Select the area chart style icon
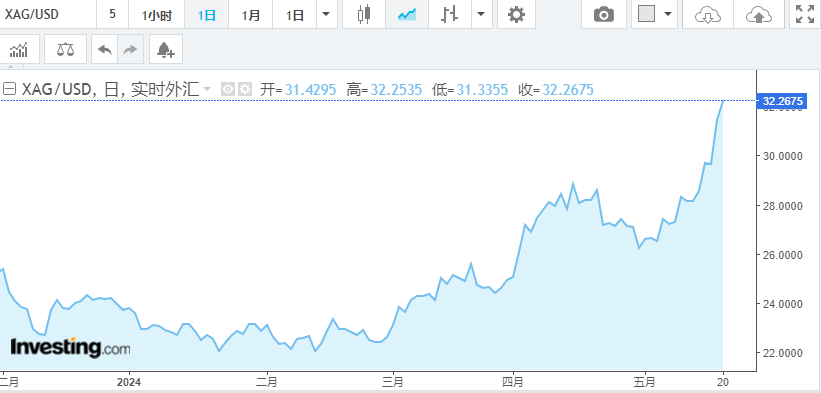The height and width of the screenshot is (393, 821). pyautogui.click(x=407, y=14)
